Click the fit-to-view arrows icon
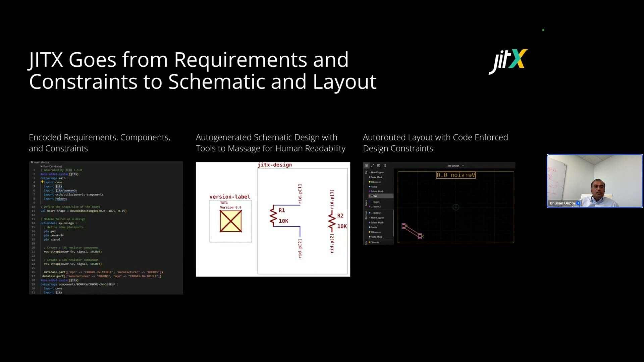 click(373, 166)
